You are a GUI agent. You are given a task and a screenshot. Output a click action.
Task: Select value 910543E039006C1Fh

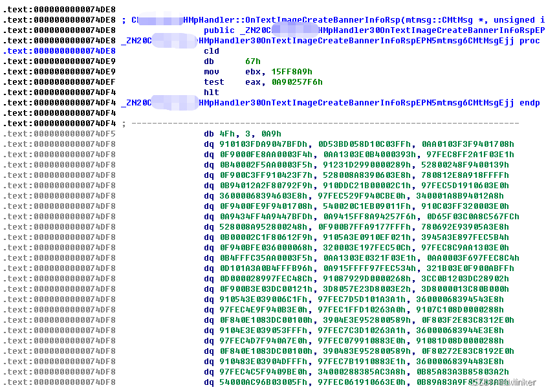[x=263, y=299]
